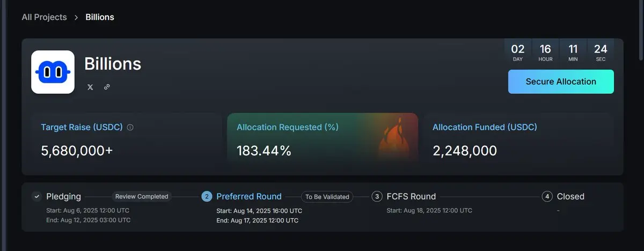Click the Target Raise info icon
This screenshot has height=251, width=644.
coord(130,128)
